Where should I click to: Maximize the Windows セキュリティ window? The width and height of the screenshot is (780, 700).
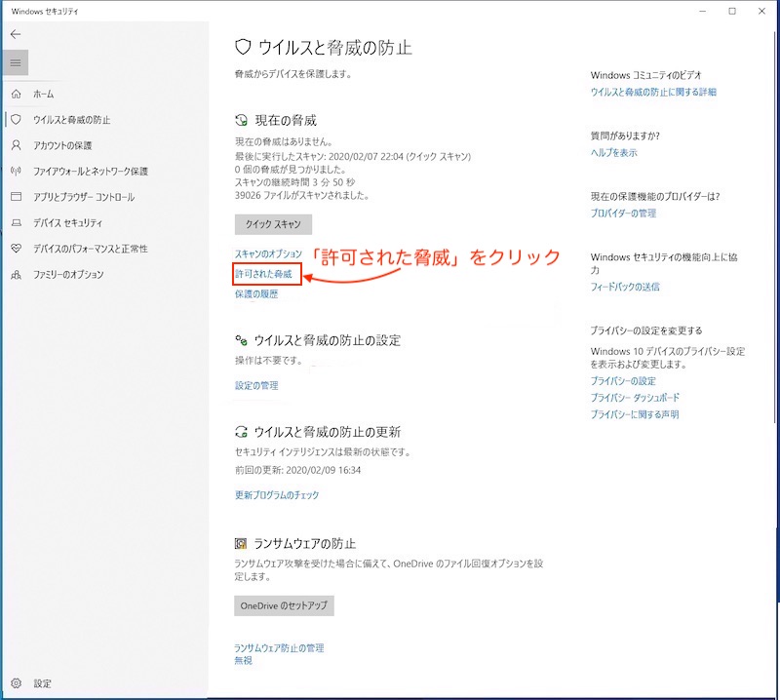click(732, 11)
